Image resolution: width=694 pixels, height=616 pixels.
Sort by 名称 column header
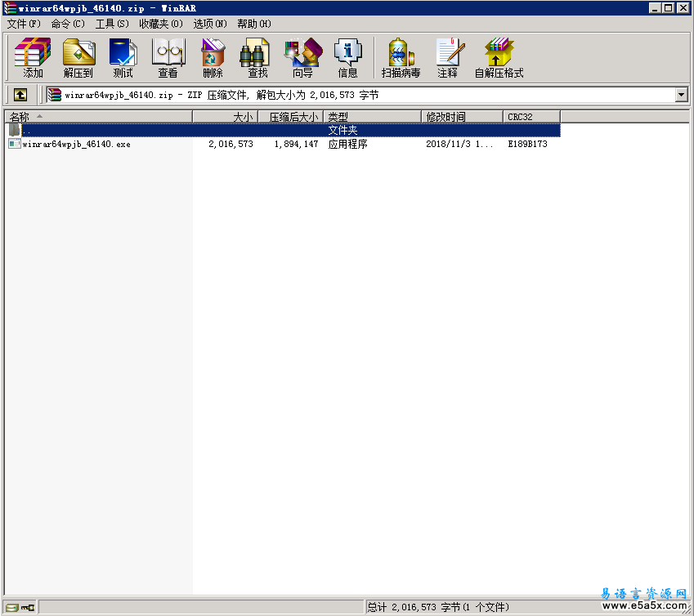[x=99, y=117]
